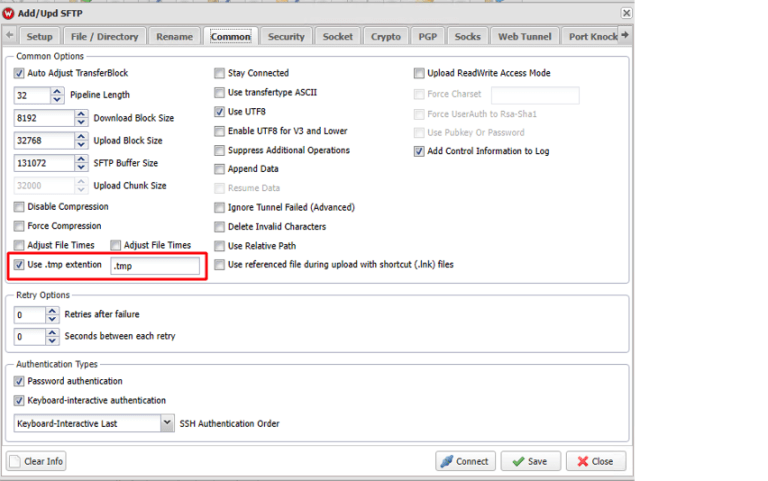Click the Upload Block Size field
Viewport: 768px width, 481px height.
(x=44, y=141)
